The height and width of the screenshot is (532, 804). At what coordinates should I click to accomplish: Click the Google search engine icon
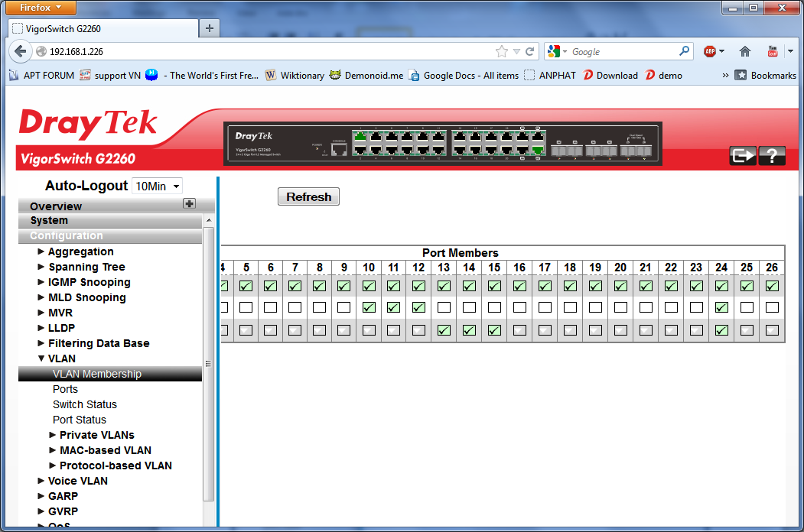click(554, 51)
